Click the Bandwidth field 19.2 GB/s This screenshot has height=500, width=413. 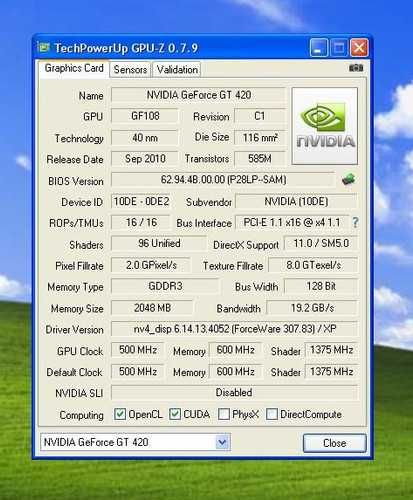(312, 308)
